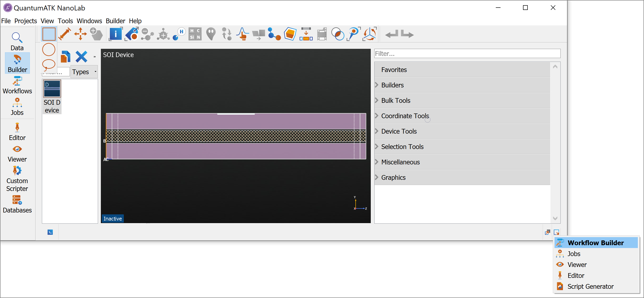Click the device from bulk icon
The width and height of the screenshot is (644, 298).
(306, 34)
